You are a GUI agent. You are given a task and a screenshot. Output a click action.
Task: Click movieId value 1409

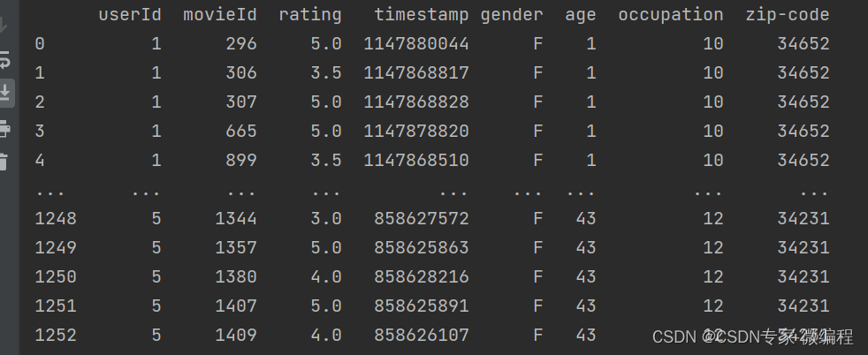[236, 335]
